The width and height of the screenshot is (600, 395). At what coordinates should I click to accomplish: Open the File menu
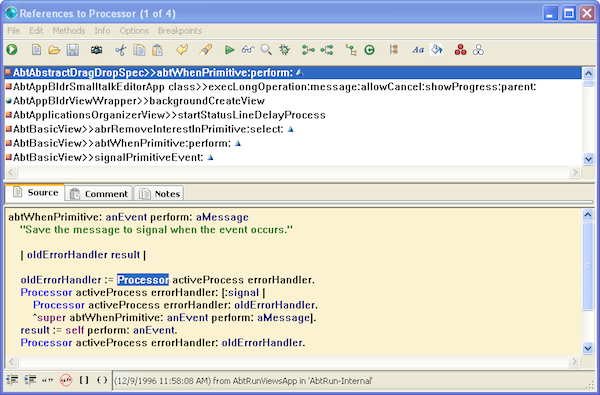pos(14,31)
